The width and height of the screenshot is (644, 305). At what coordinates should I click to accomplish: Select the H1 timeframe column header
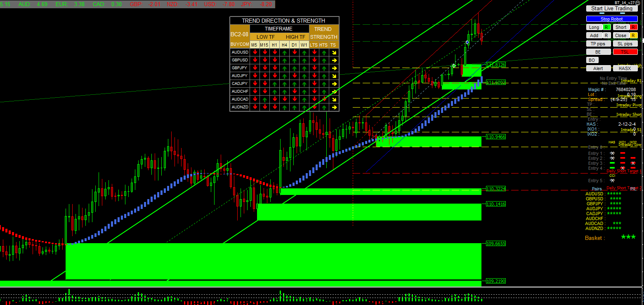coord(274,45)
